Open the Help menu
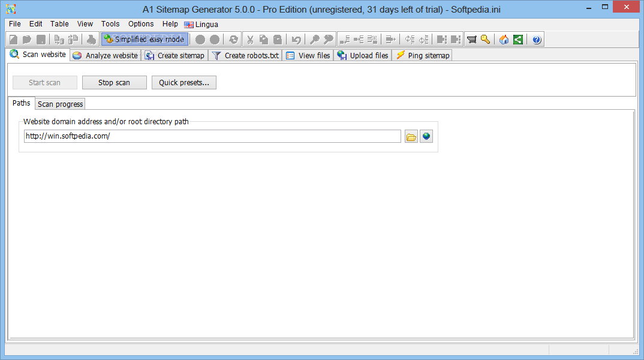 click(x=170, y=24)
